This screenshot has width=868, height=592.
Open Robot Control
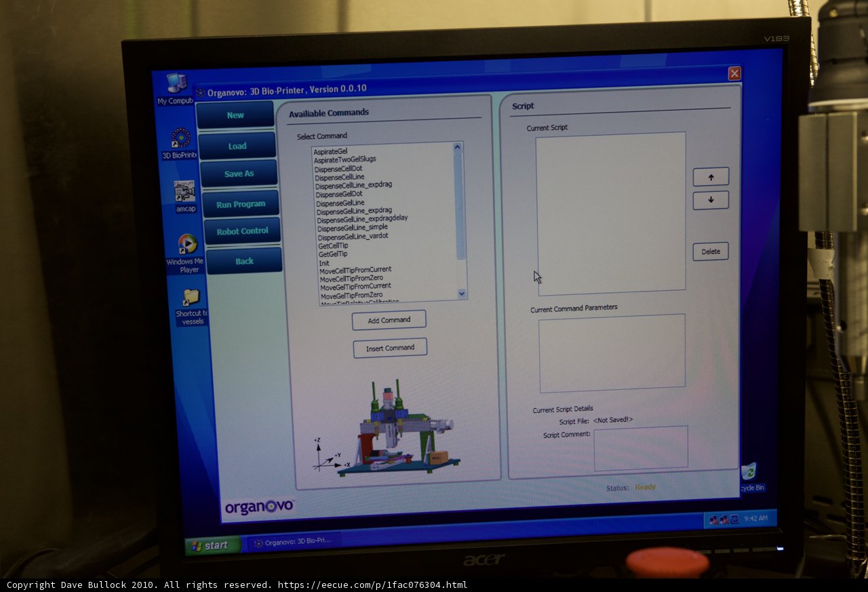point(243,231)
